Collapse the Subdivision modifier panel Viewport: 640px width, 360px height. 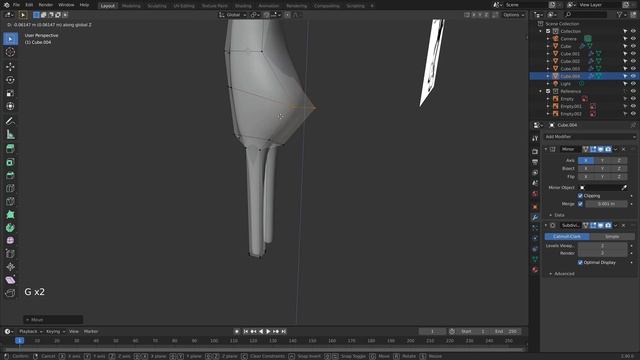coord(546,225)
